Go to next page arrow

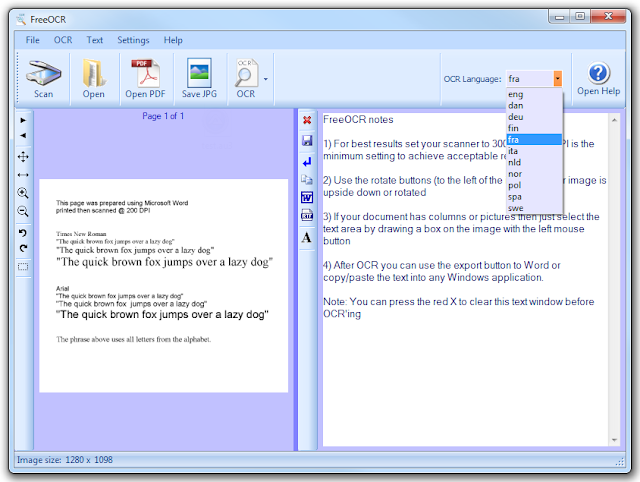[23, 120]
